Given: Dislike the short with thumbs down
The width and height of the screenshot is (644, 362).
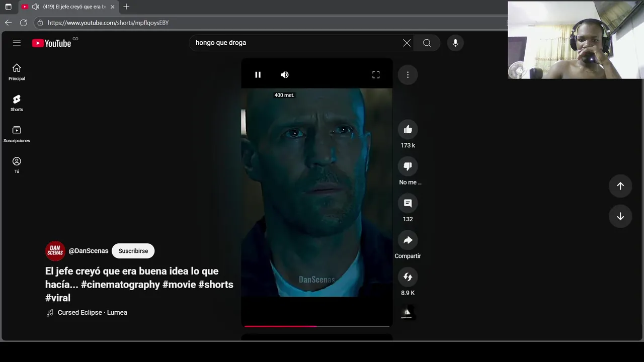Looking at the screenshot, I should (x=408, y=166).
